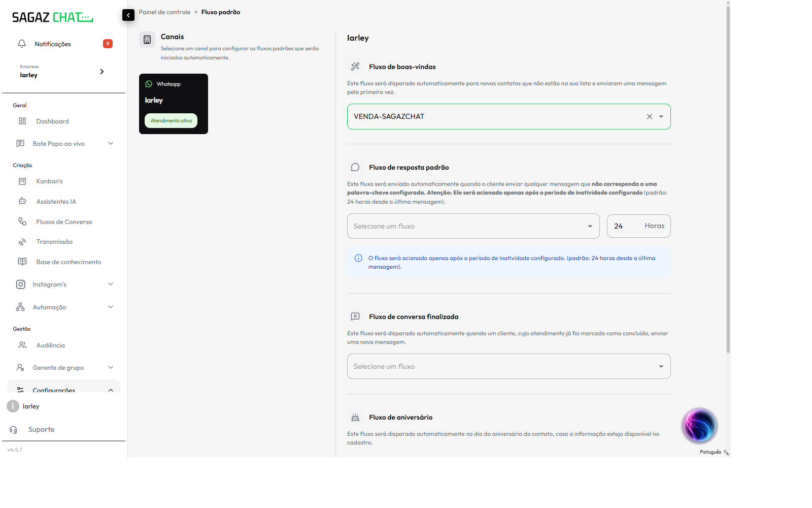
Task: Expand Gerente de grupo submenu chevron
Action: [111, 367]
